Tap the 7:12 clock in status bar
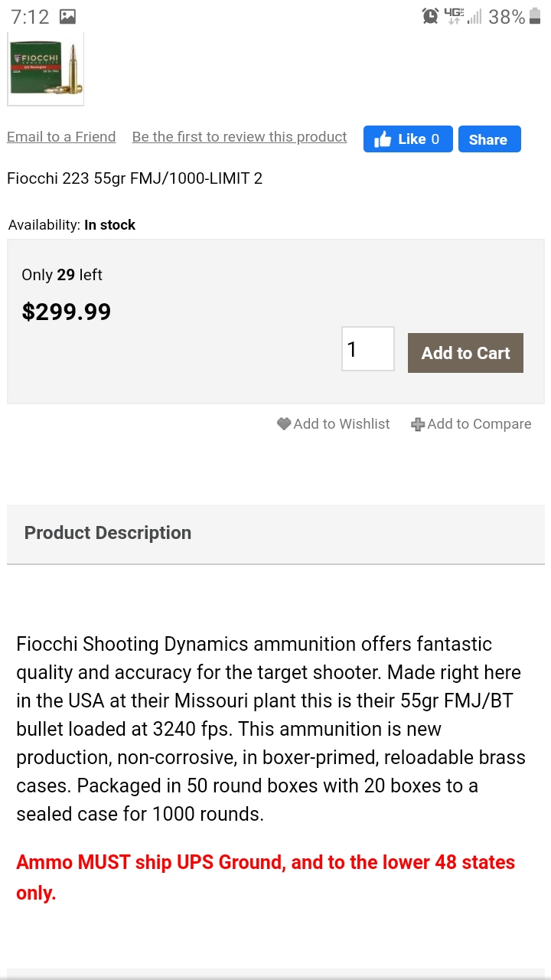The height and width of the screenshot is (980, 551). coord(30,17)
